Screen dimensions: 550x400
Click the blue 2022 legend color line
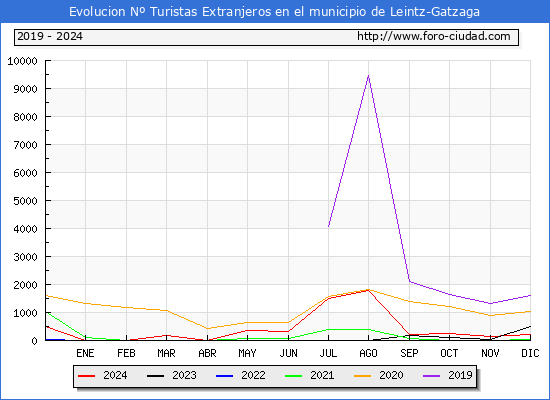point(224,376)
